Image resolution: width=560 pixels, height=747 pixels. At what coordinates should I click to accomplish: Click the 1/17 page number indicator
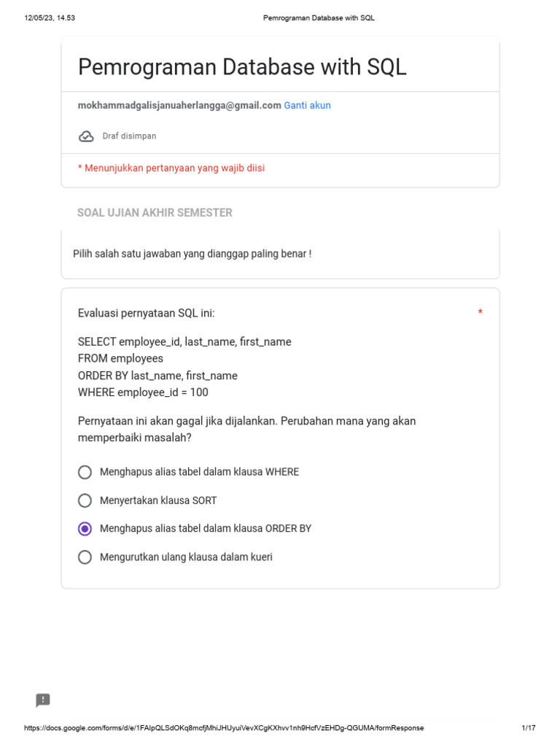click(x=529, y=728)
